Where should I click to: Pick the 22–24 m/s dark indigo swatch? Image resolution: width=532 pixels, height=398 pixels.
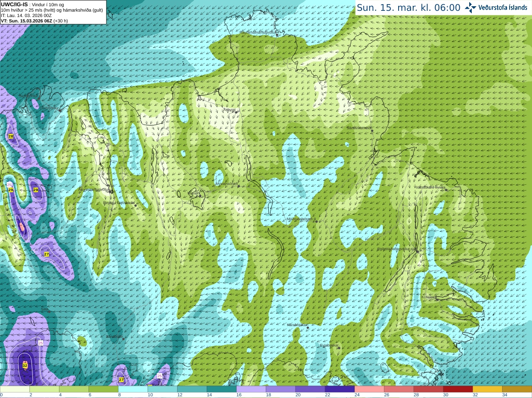point(340,389)
